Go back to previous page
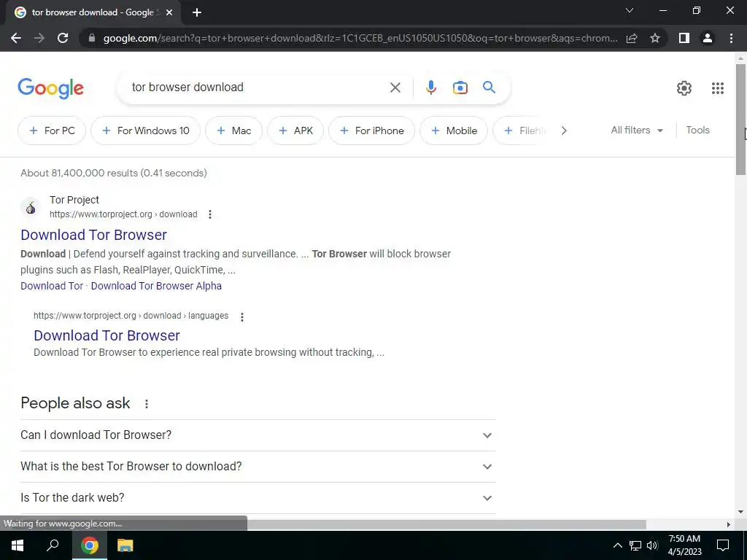 (x=16, y=38)
